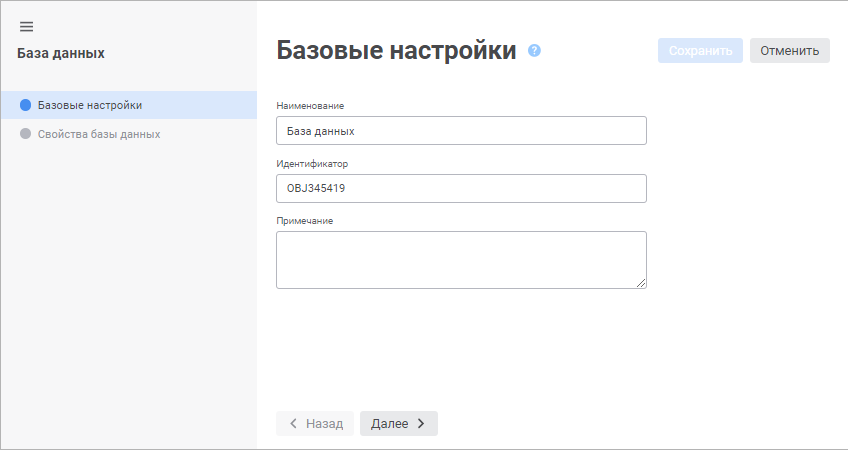
Task: Click the grey step indicator dot
Action: coord(26,134)
